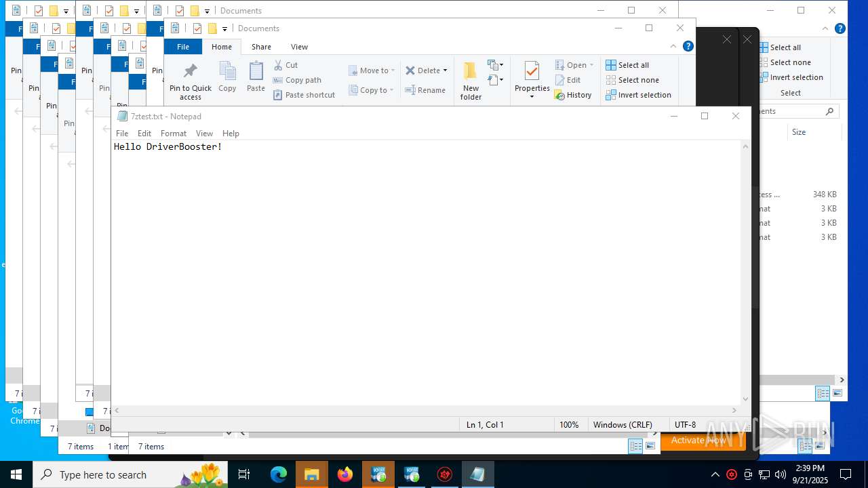Click Paste shortcut in frontmost Explorer ribbon
Screen dimensions: 868x488
pyautogui.click(x=304, y=95)
